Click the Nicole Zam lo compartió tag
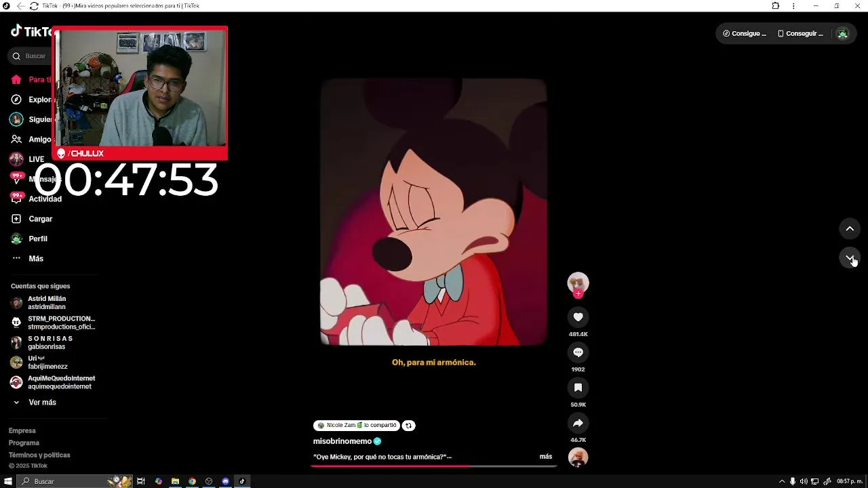Image resolution: width=868 pixels, height=488 pixels. tap(357, 426)
